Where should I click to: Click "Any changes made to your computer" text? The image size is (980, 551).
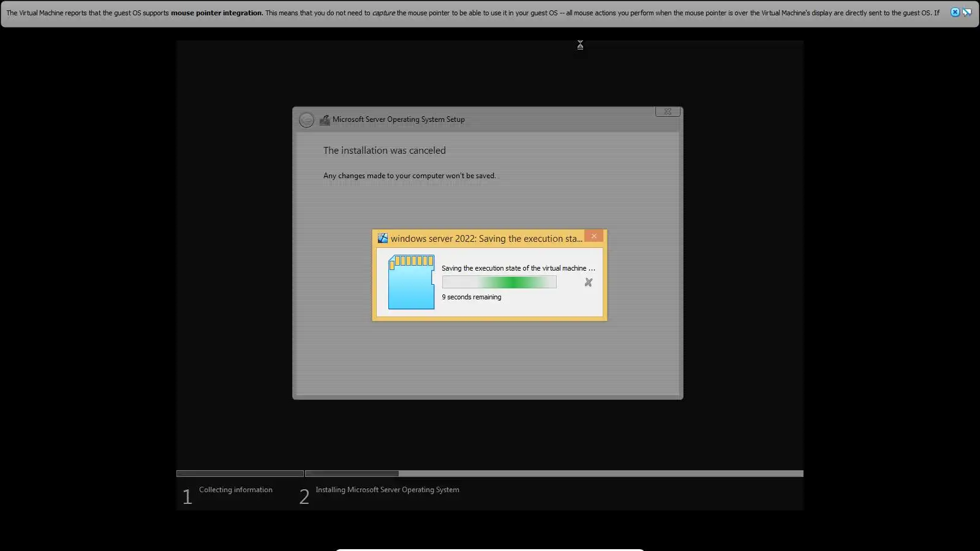point(410,176)
